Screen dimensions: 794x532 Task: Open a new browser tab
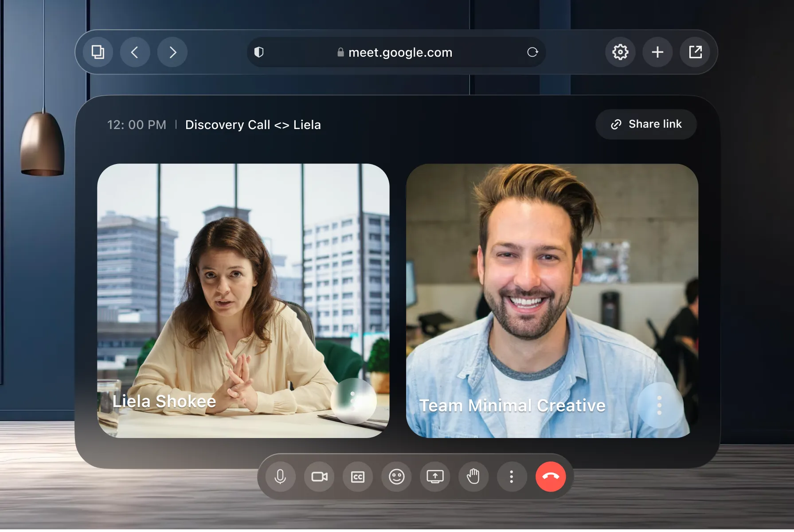pos(657,52)
